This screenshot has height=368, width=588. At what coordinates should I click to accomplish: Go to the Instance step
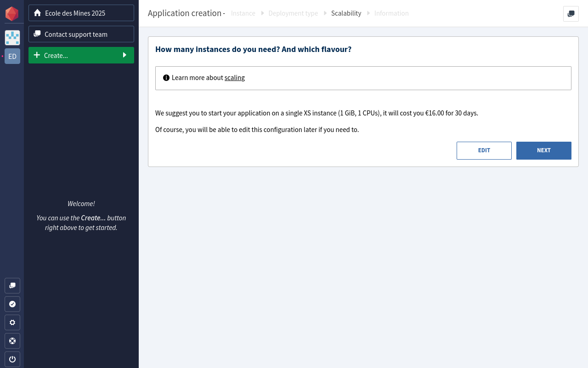tap(243, 13)
